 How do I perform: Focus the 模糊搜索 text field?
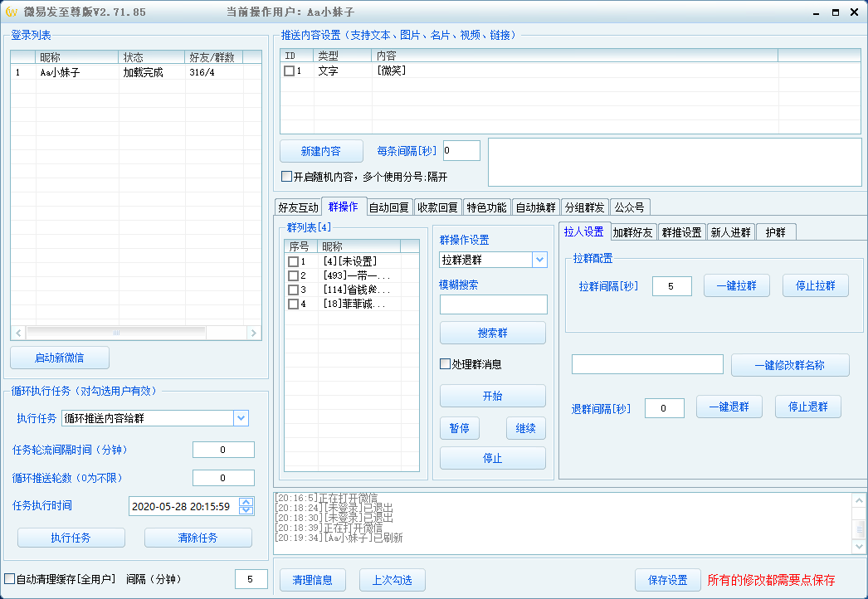(493, 304)
